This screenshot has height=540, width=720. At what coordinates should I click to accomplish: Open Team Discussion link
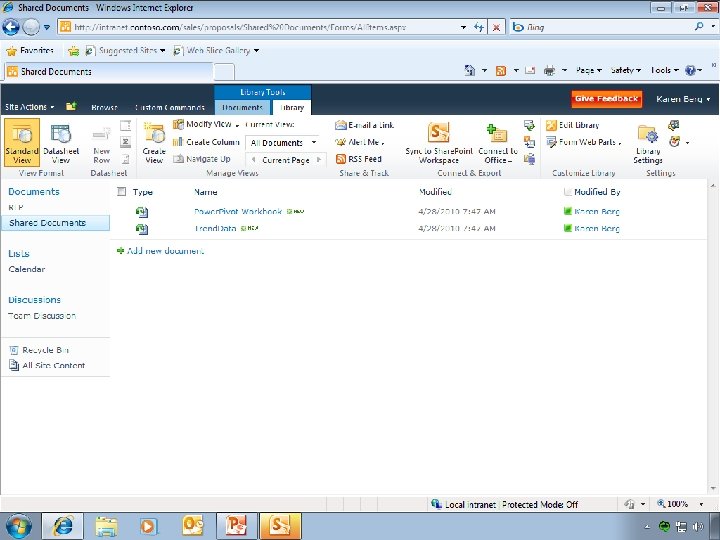[42, 316]
